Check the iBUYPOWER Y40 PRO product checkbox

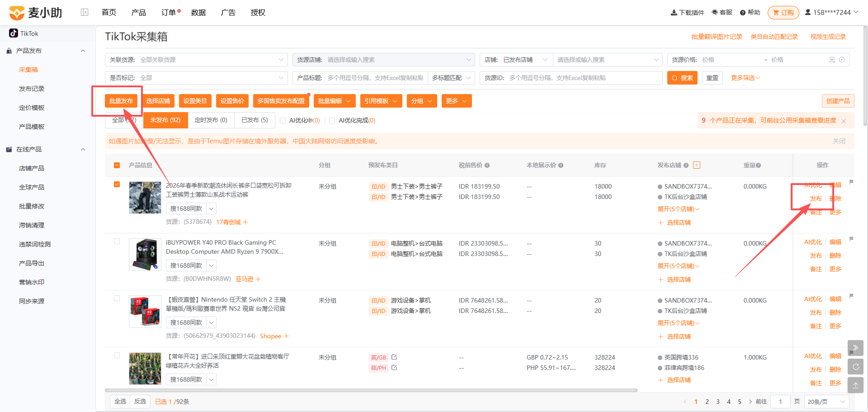click(117, 241)
